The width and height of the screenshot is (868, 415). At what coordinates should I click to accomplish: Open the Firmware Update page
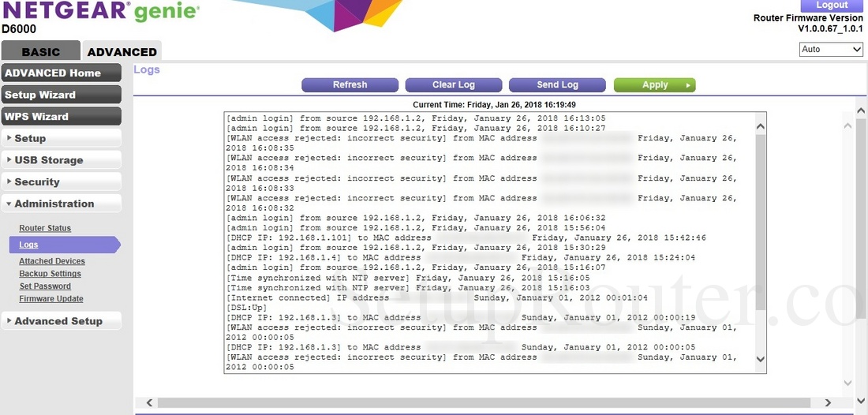coord(51,299)
